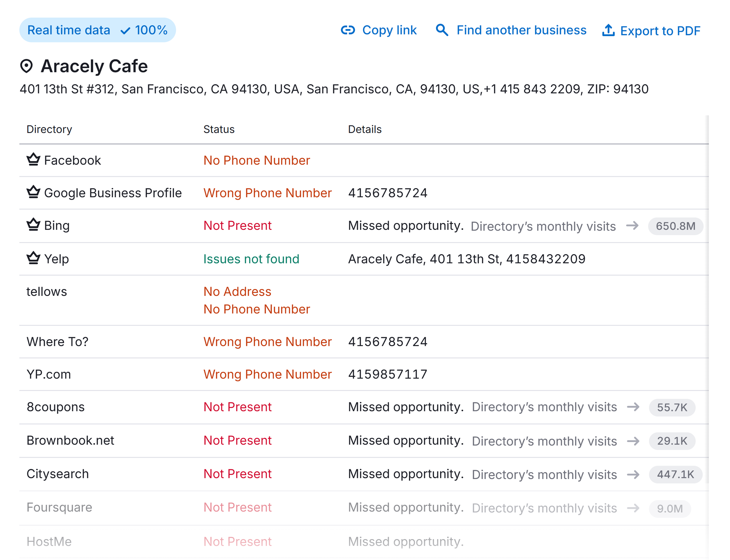This screenshot has height=560, width=730.
Task: Select the Yelp directory name
Action: (57, 259)
